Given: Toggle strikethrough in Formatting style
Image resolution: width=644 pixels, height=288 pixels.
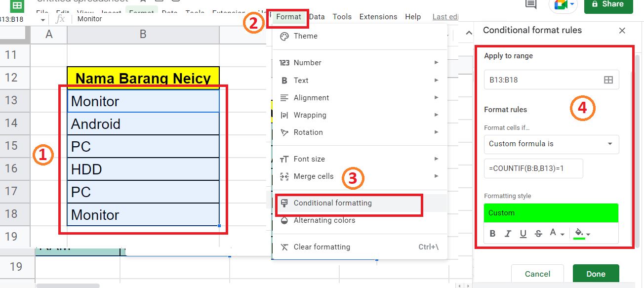Looking at the screenshot, I should tap(538, 234).
